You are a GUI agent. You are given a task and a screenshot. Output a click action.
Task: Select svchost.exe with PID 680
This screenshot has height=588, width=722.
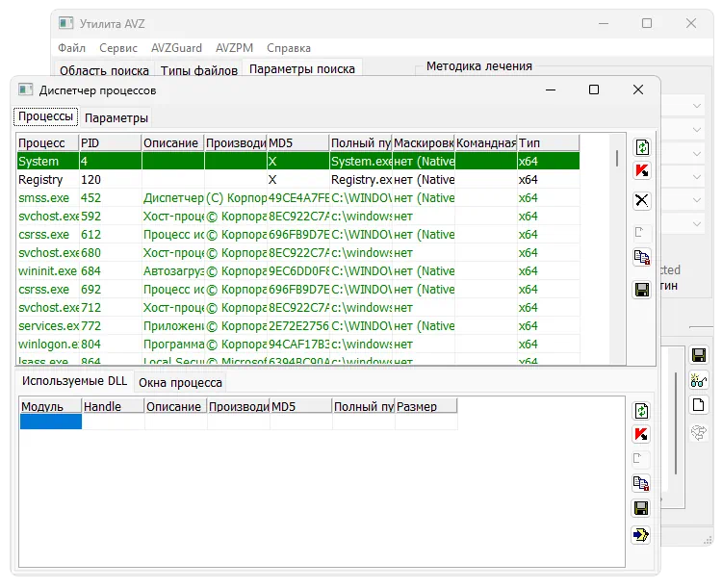point(297,253)
